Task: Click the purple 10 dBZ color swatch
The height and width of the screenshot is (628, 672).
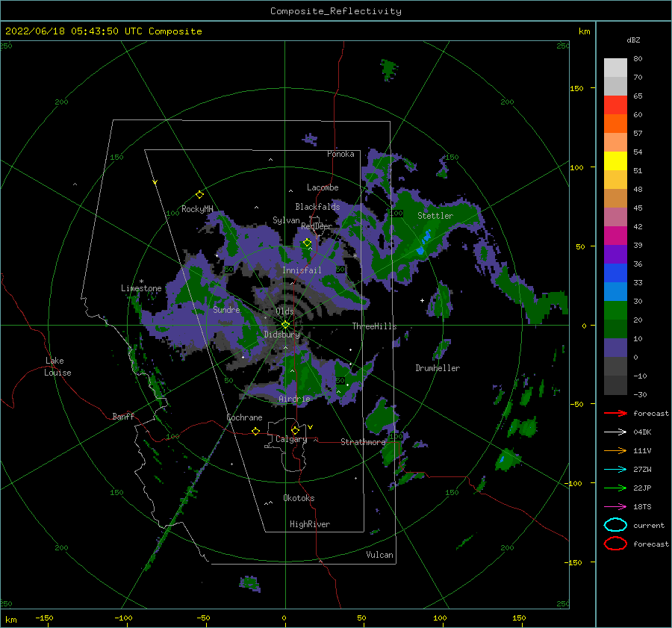Action: pyautogui.click(x=615, y=348)
